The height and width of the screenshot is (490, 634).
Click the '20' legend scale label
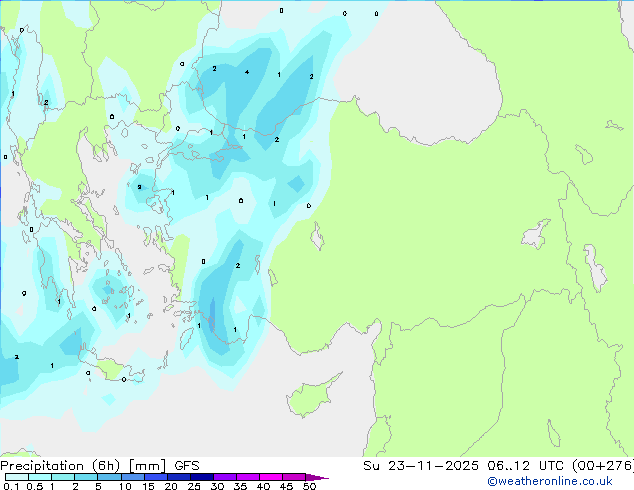(171, 486)
